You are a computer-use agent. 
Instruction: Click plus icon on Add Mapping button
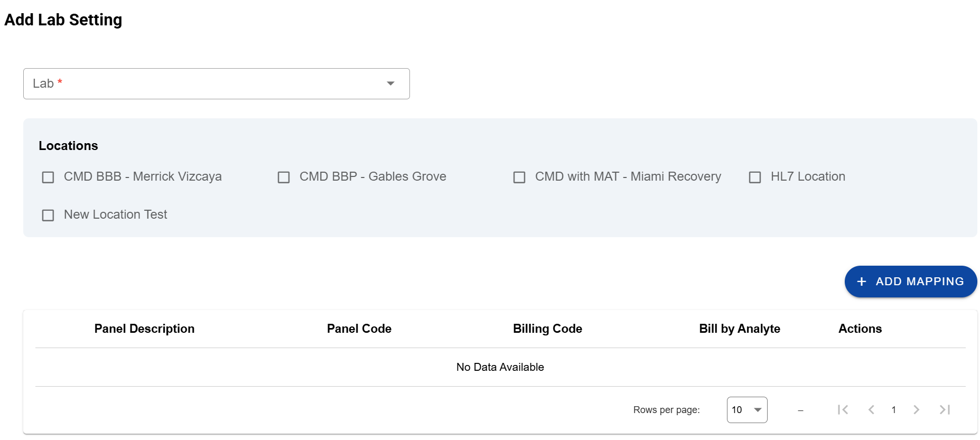point(862,282)
